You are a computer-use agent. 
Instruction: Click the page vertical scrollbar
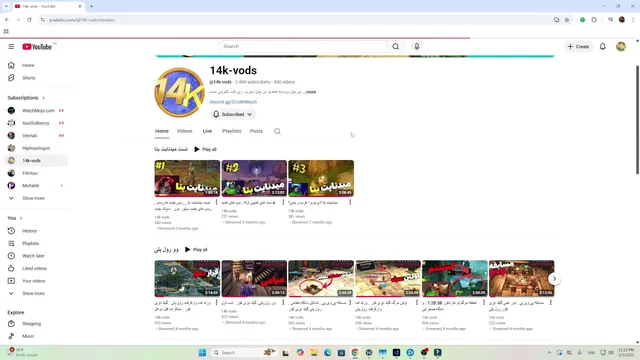click(637, 120)
